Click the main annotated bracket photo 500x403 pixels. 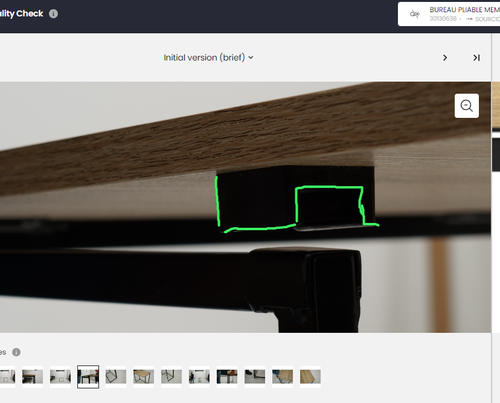point(245,207)
